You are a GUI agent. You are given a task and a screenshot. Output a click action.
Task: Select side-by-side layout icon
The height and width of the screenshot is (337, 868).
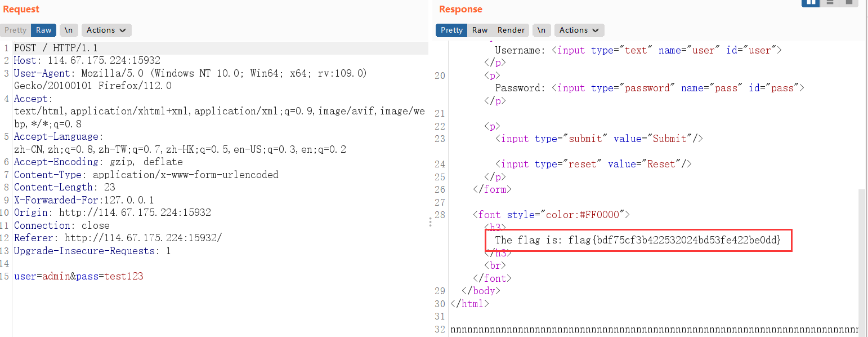click(x=811, y=2)
